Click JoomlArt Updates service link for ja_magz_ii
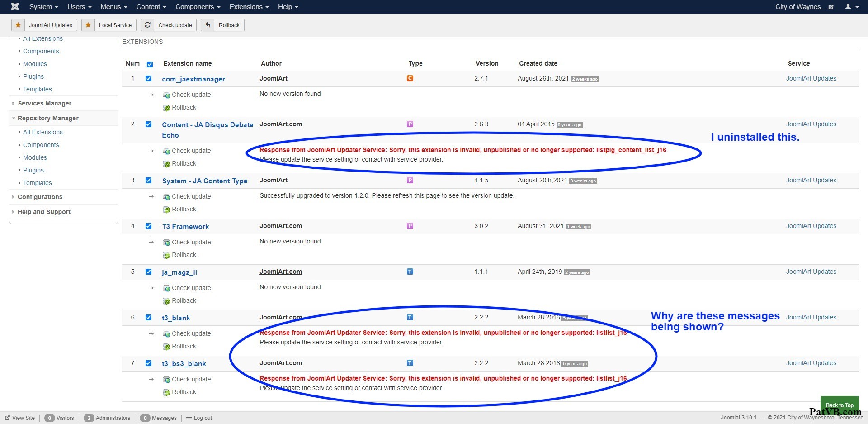Screen dimensions: 868x424 point(811,272)
